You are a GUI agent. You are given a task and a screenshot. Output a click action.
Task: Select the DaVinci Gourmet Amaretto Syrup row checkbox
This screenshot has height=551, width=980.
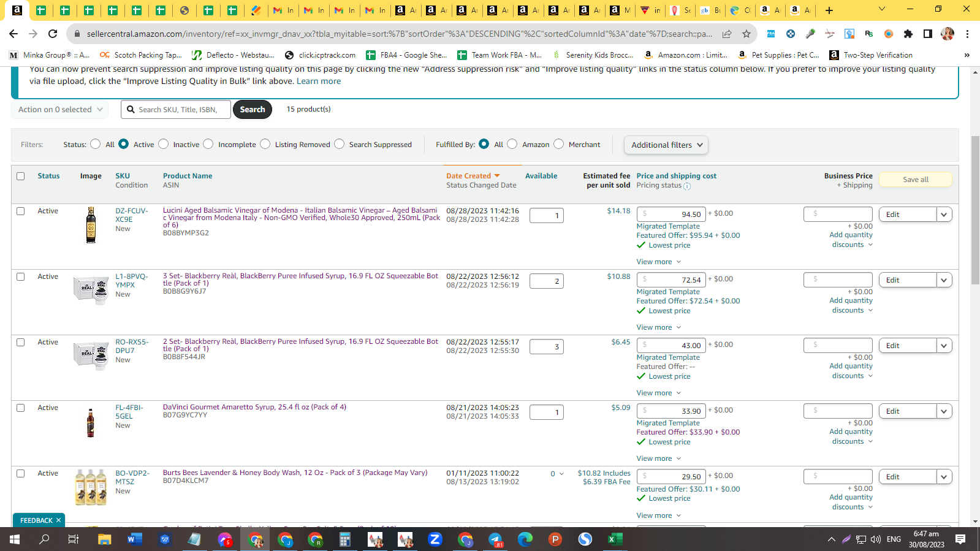coord(20,408)
